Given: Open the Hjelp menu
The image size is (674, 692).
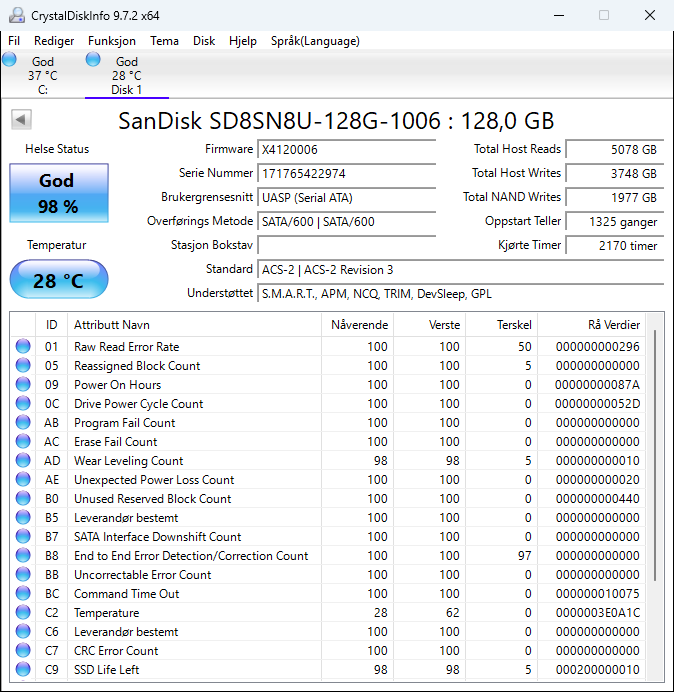Looking at the screenshot, I should pos(243,41).
